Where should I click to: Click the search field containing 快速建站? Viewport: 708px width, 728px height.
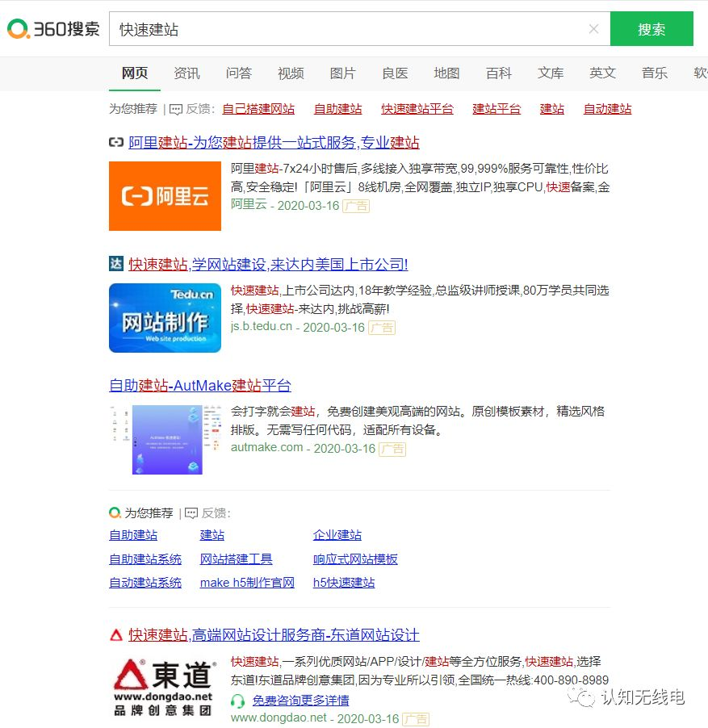click(359, 29)
